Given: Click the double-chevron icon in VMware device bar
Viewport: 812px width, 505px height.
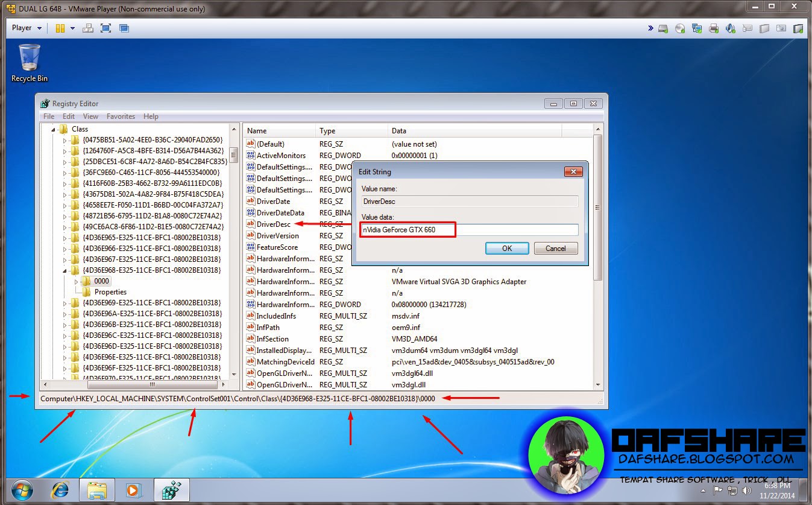Looking at the screenshot, I should pos(650,28).
